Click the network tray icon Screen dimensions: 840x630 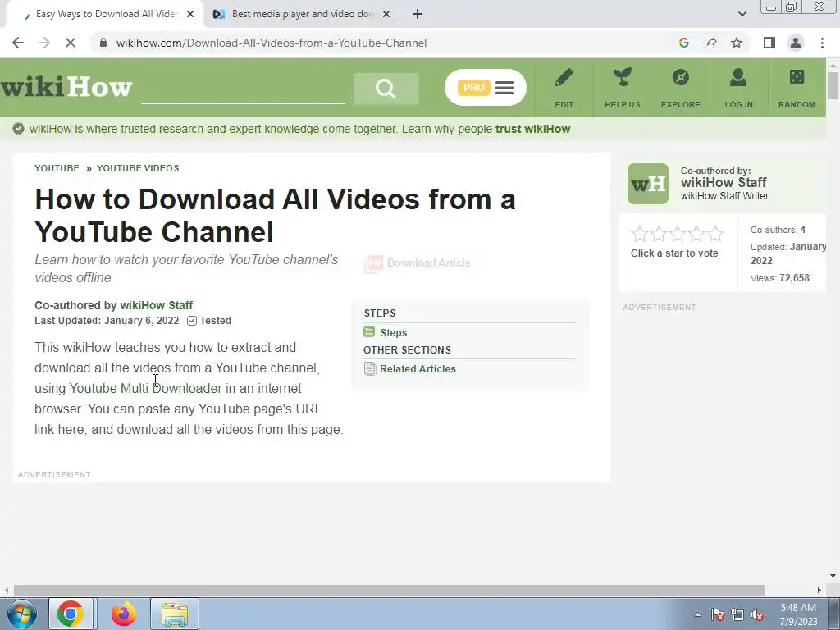pos(737,615)
